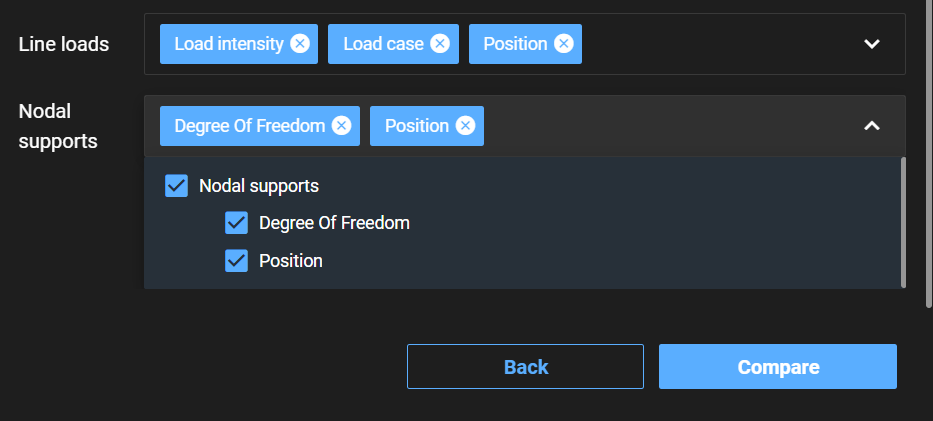This screenshot has height=421, width=933.
Task: Click the page's vertical scrollbar
Action: point(929,153)
